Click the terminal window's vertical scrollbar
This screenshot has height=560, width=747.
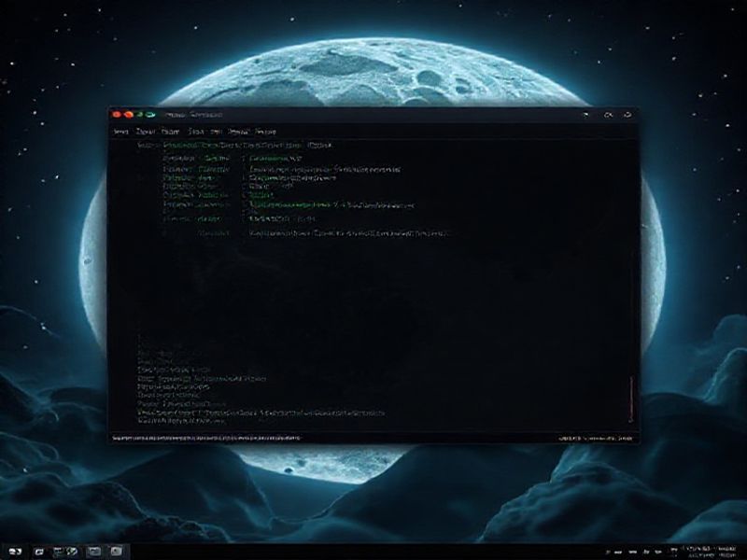(631, 399)
